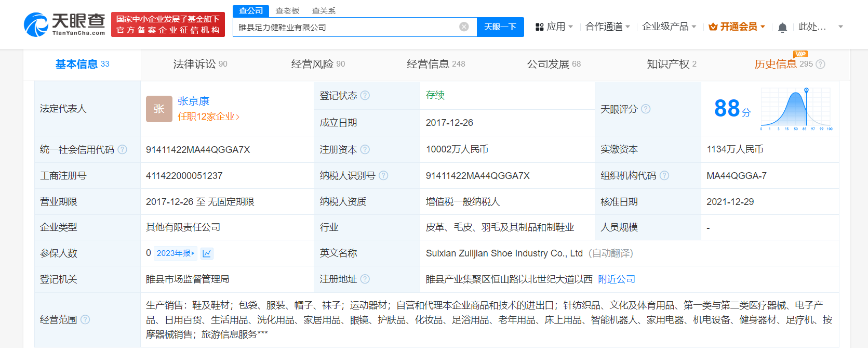
Task: Switch to the 基本信息 tab
Action: click(82, 64)
